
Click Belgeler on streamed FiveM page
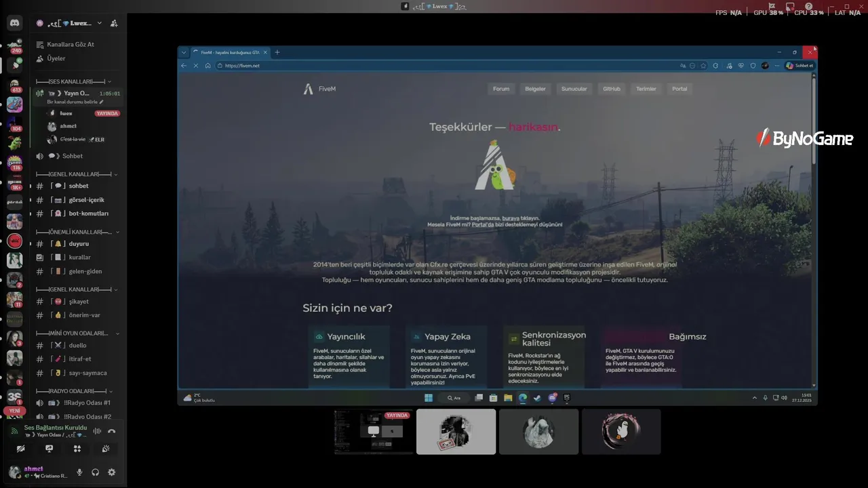[535, 89]
